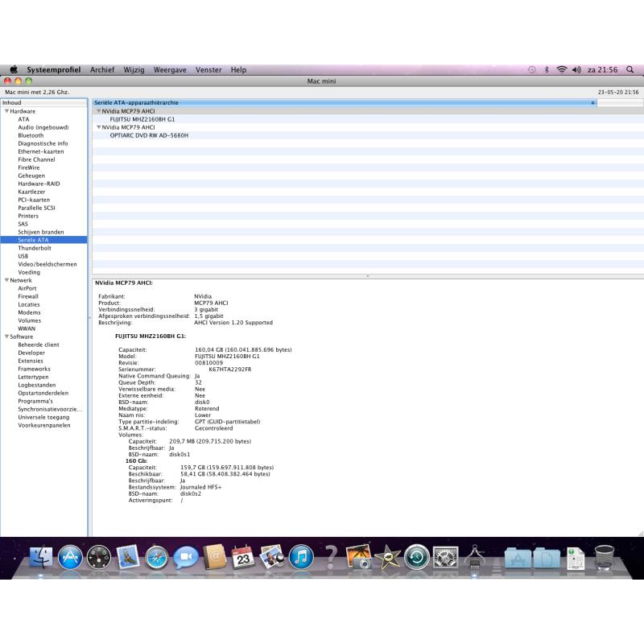
Task: Open Mail stamp icon in dock
Action: click(127, 557)
